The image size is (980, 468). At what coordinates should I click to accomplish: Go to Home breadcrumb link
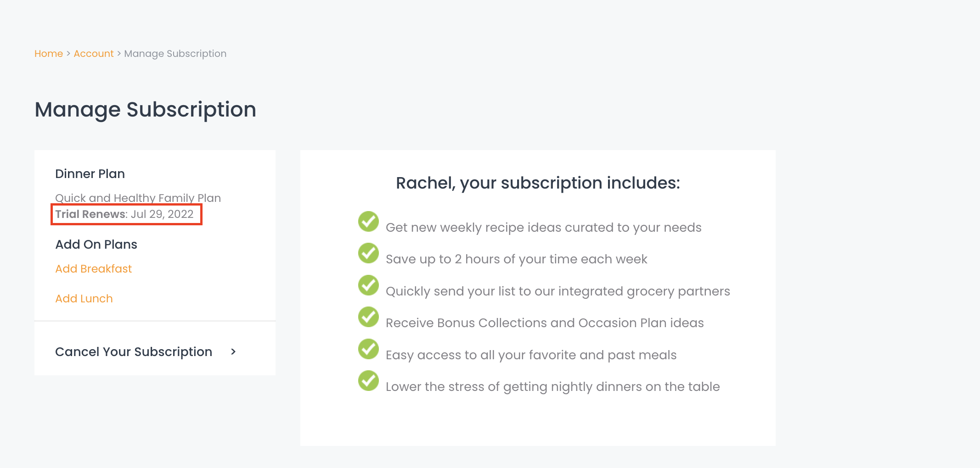tap(49, 54)
